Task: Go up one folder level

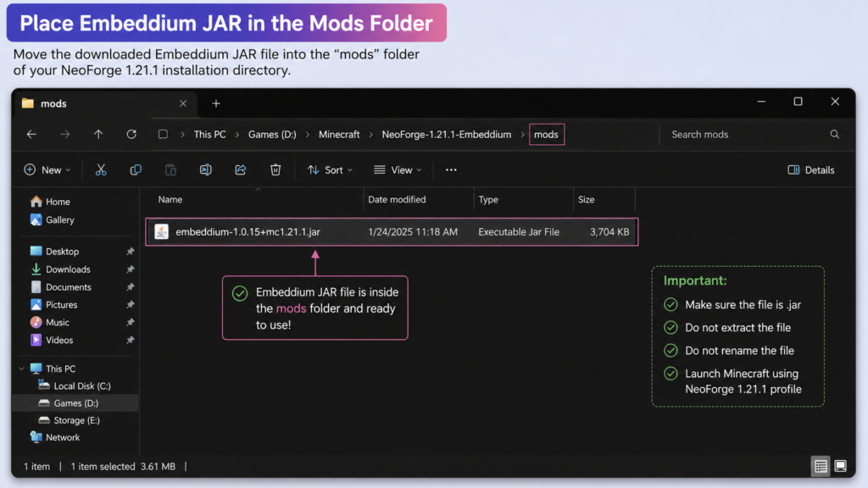Action: point(98,135)
